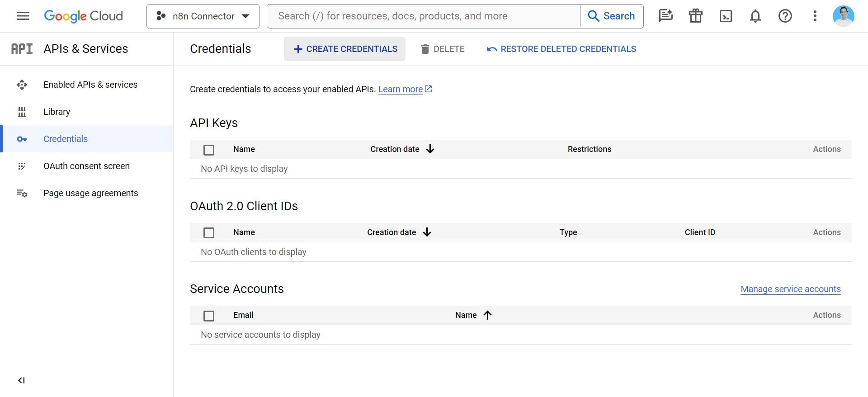Image resolution: width=868 pixels, height=397 pixels.
Task: Click APIs & Services sidebar title
Action: coord(86,49)
